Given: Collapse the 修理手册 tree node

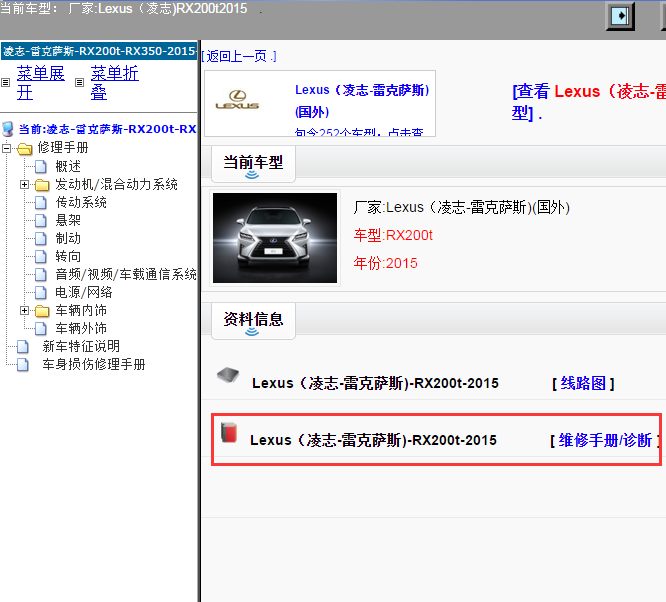Looking at the screenshot, I should 6,148.
